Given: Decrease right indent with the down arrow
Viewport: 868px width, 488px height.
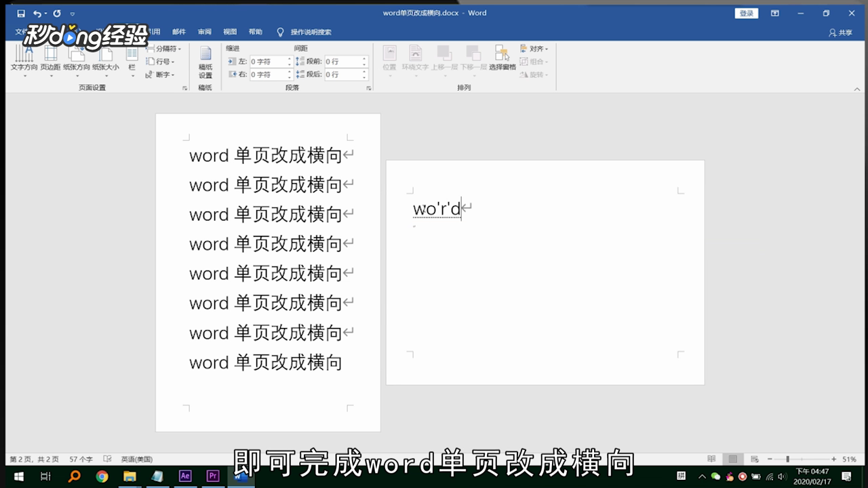Looking at the screenshot, I should click(x=290, y=77).
